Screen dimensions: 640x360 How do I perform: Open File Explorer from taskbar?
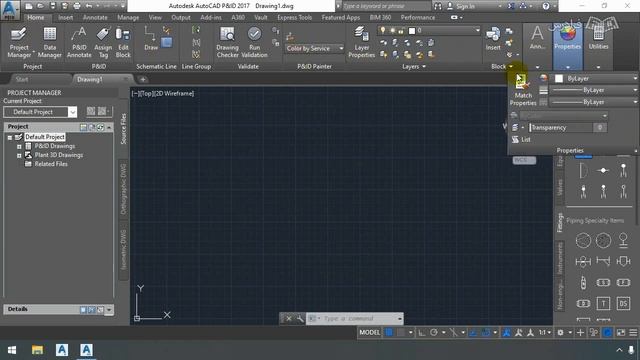pos(37,350)
